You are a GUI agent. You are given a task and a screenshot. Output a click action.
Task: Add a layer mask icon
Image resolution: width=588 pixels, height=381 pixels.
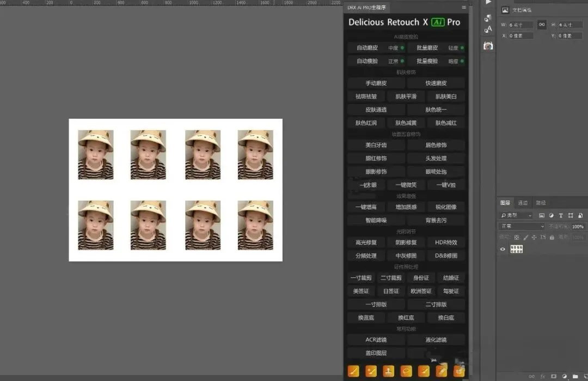[554, 376]
